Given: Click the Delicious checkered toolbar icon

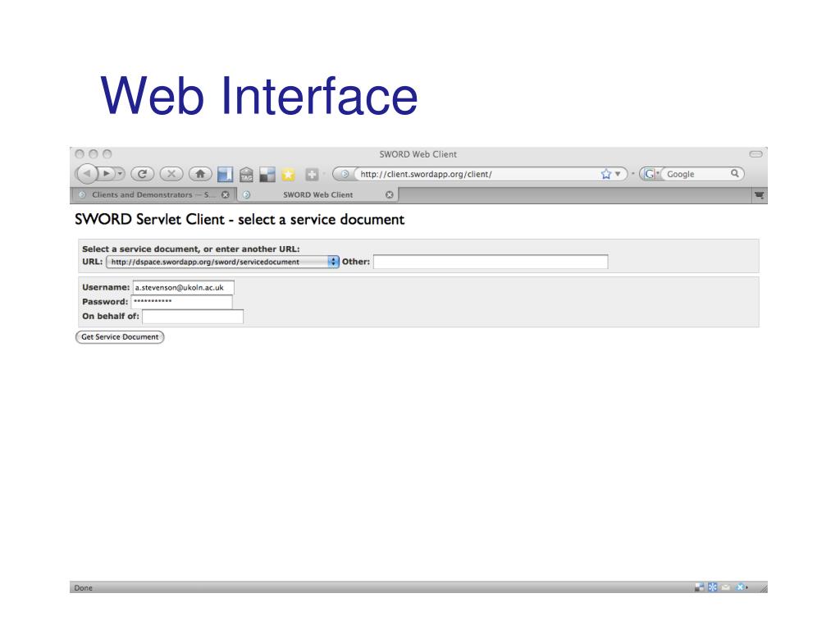Looking at the screenshot, I should click(x=267, y=174).
